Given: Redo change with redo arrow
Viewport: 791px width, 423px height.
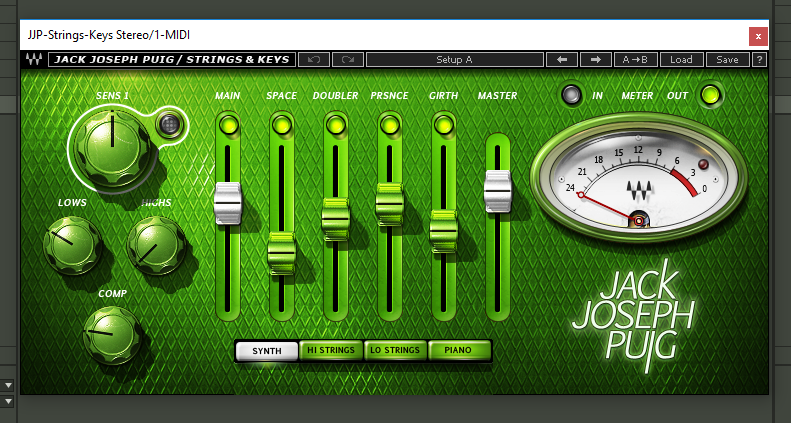Looking at the screenshot, I should point(348,59).
